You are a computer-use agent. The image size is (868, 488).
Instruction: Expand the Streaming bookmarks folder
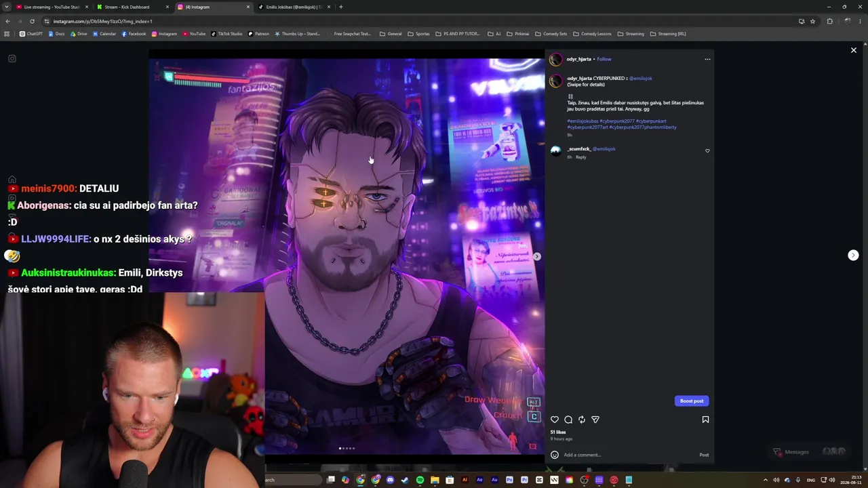click(631, 34)
